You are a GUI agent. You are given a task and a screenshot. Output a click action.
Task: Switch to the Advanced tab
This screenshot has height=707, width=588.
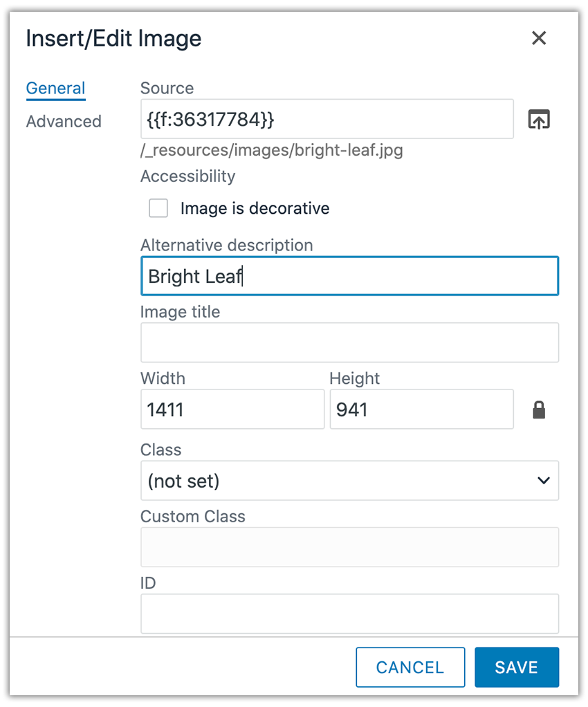pos(64,122)
